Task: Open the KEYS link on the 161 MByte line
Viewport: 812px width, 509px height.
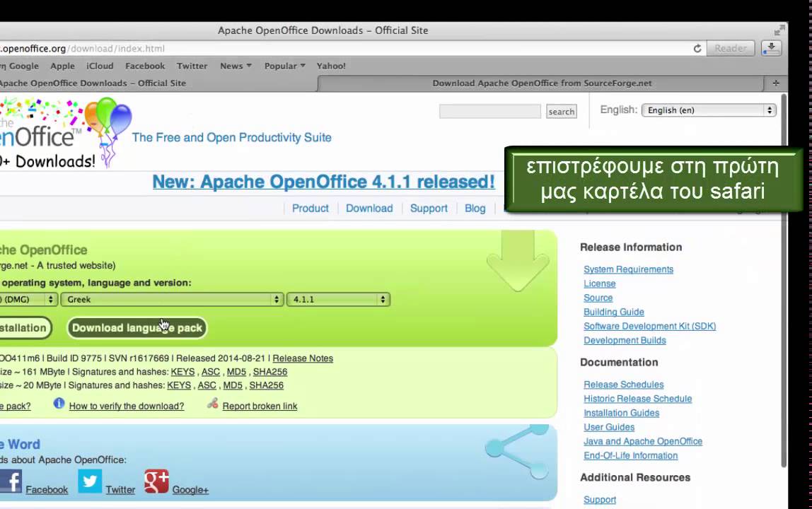Action: (182, 372)
